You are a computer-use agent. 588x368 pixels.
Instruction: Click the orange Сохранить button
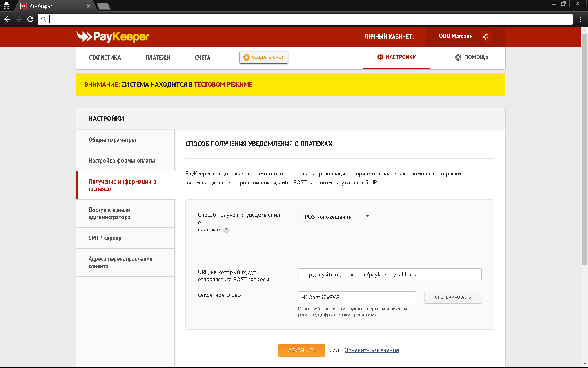[302, 350]
